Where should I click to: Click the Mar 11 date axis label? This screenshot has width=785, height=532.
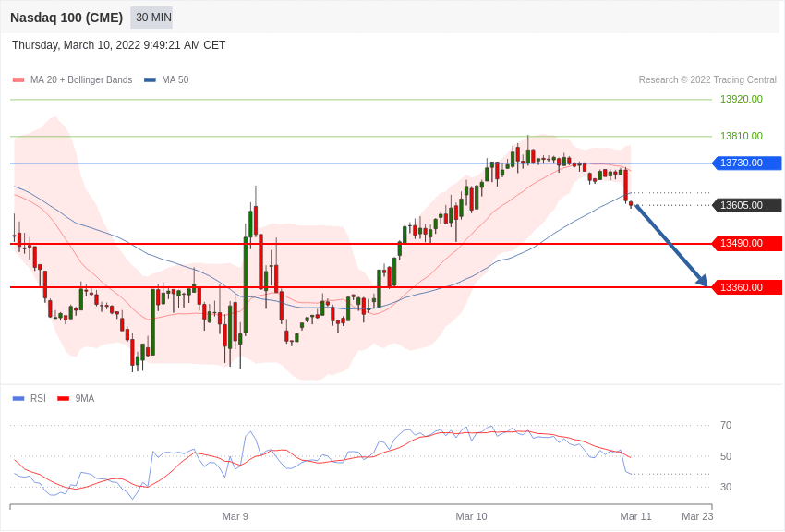coord(635,516)
